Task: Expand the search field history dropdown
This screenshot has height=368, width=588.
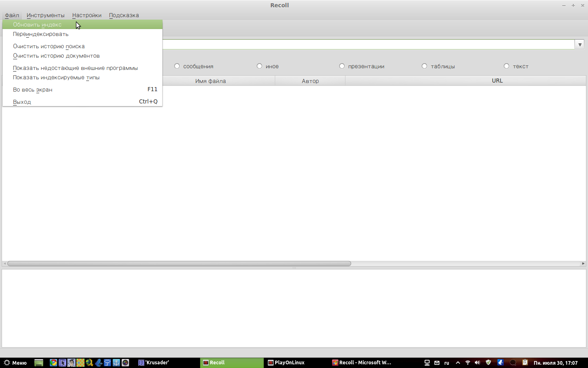Action: (580, 45)
